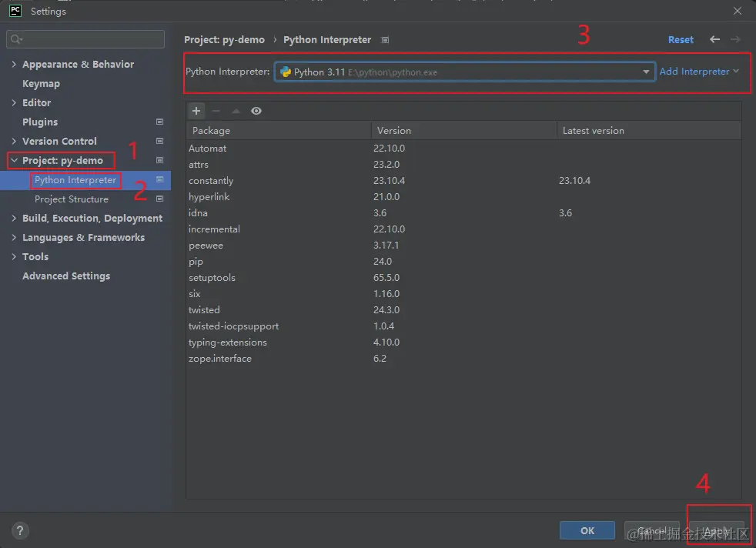Click the project-level icon beside Python Interpreter row

(x=159, y=180)
